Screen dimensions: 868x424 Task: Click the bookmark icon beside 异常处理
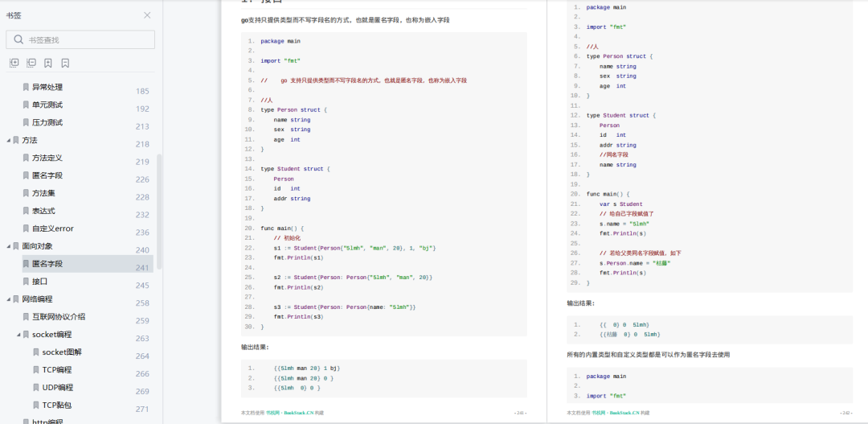[x=26, y=87]
